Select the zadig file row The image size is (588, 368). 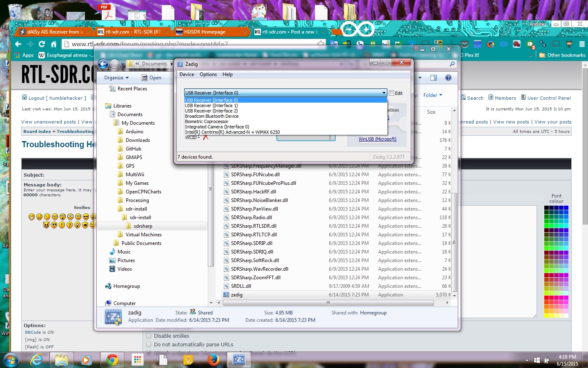[x=337, y=295]
